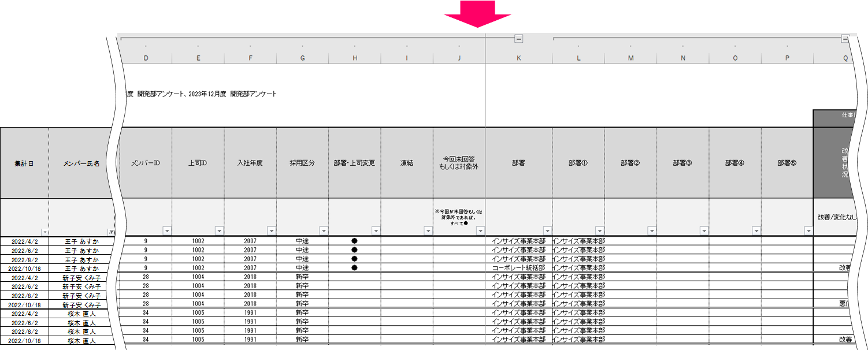
Task: Select column G header
Action: [x=303, y=58]
